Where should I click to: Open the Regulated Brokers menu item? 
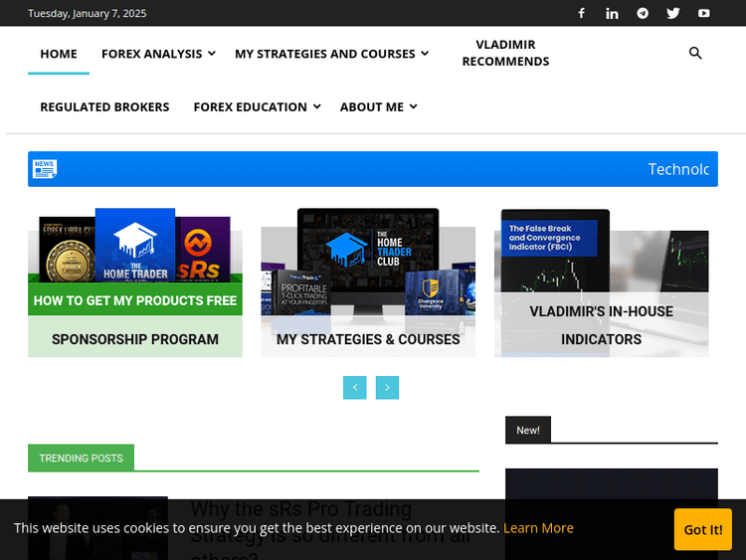click(x=104, y=106)
